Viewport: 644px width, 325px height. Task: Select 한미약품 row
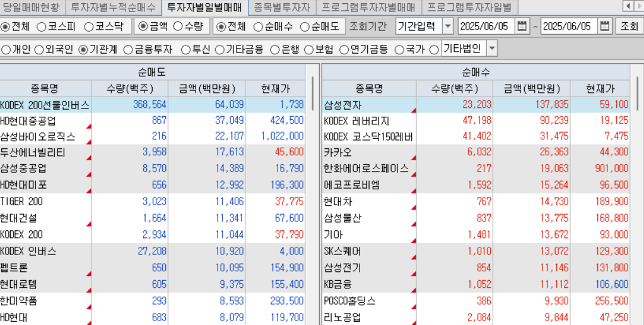pyautogui.click(x=153, y=301)
